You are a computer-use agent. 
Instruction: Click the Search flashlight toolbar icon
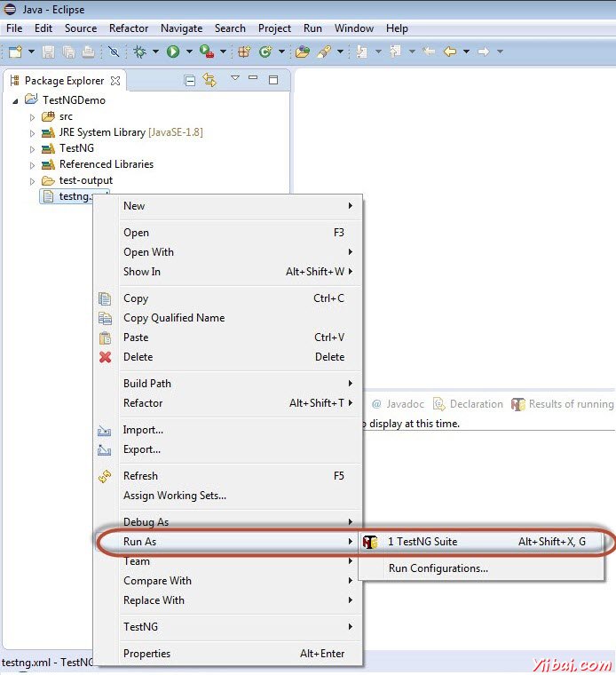point(323,52)
